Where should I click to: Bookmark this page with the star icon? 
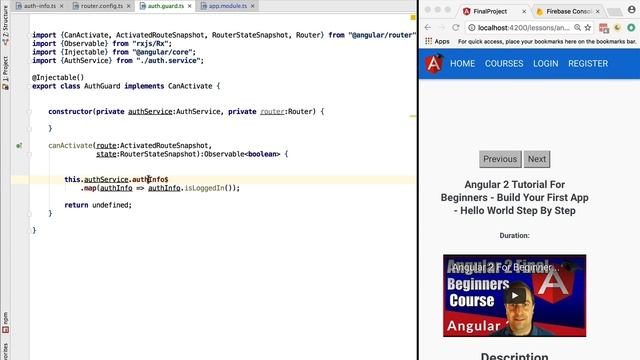(588, 28)
